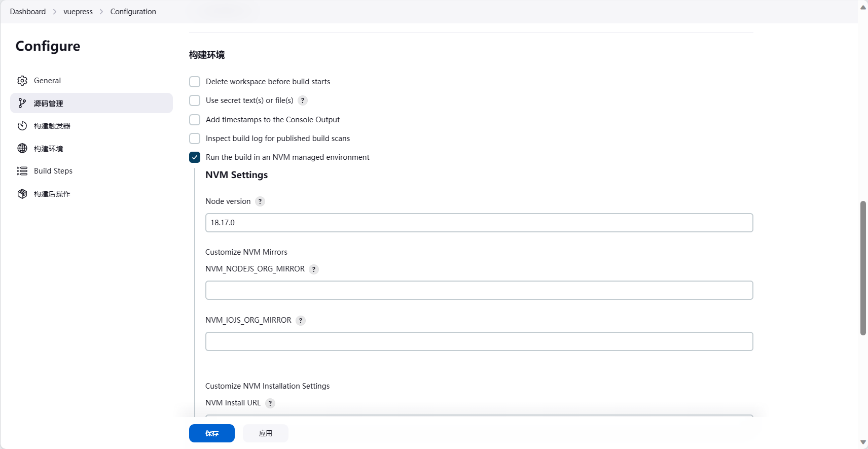Image resolution: width=868 pixels, height=449 pixels.
Task: Go to 构建触发器 section
Action: tap(91, 126)
